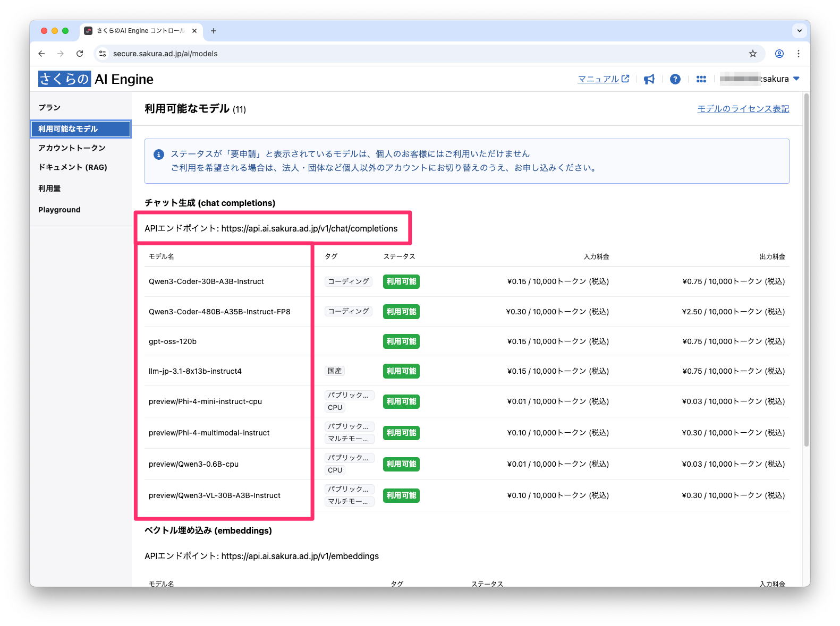Click the announcements megaphone icon
The width and height of the screenshot is (840, 626).
(x=649, y=79)
